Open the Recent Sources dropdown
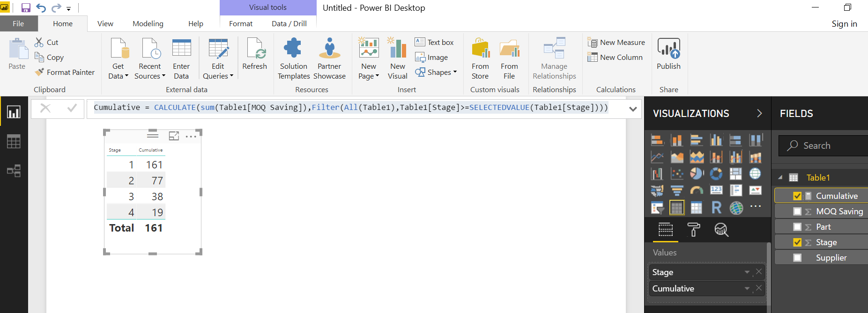Viewport: 868px width, 313px height. (x=150, y=58)
